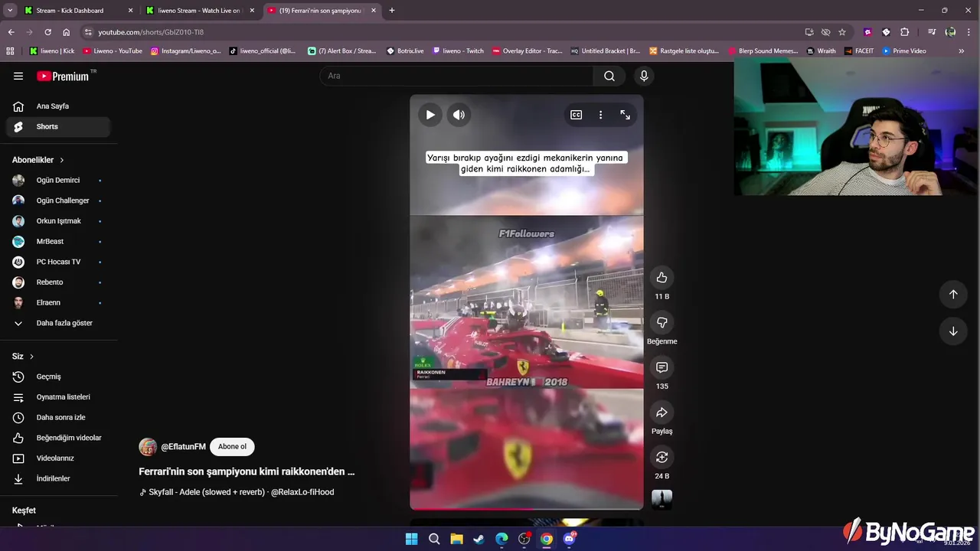Go to Ana Sayfa in sidebar
Image resolution: width=980 pixels, height=551 pixels.
58,106
